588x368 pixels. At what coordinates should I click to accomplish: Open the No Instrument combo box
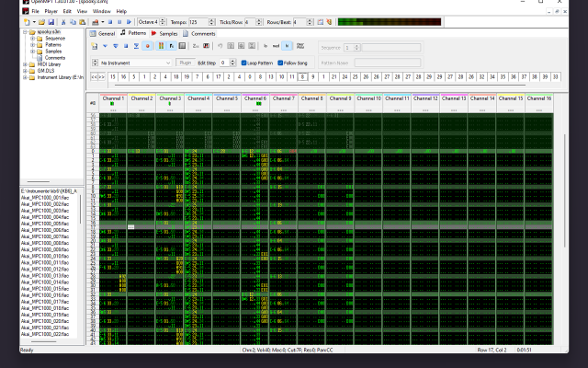(x=135, y=63)
